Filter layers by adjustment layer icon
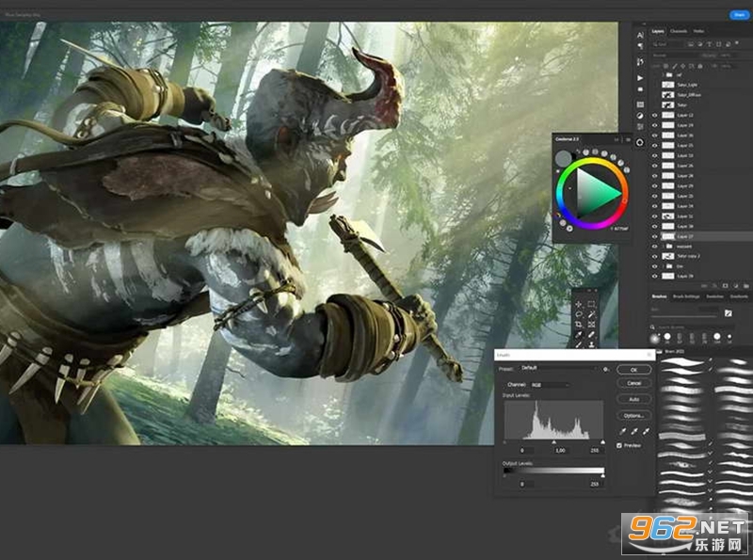This screenshot has width=753, height=560. point(699,43)
